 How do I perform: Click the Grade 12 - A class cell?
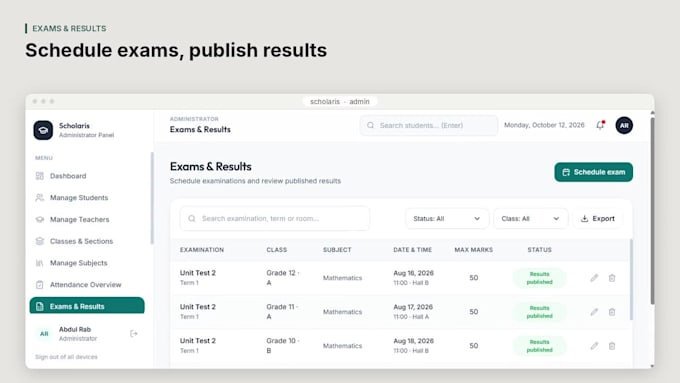point(283,278)
